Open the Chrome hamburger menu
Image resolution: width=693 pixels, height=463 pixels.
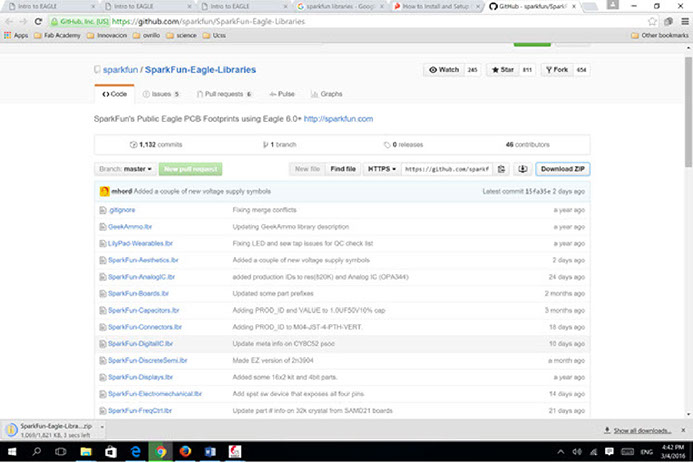685,21
